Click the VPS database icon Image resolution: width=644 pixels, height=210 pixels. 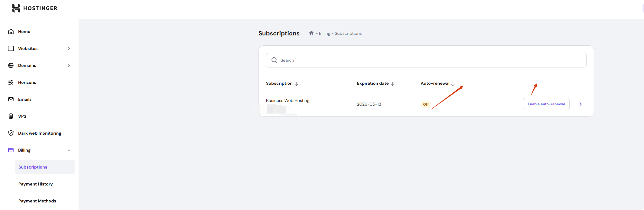(11, 116)
